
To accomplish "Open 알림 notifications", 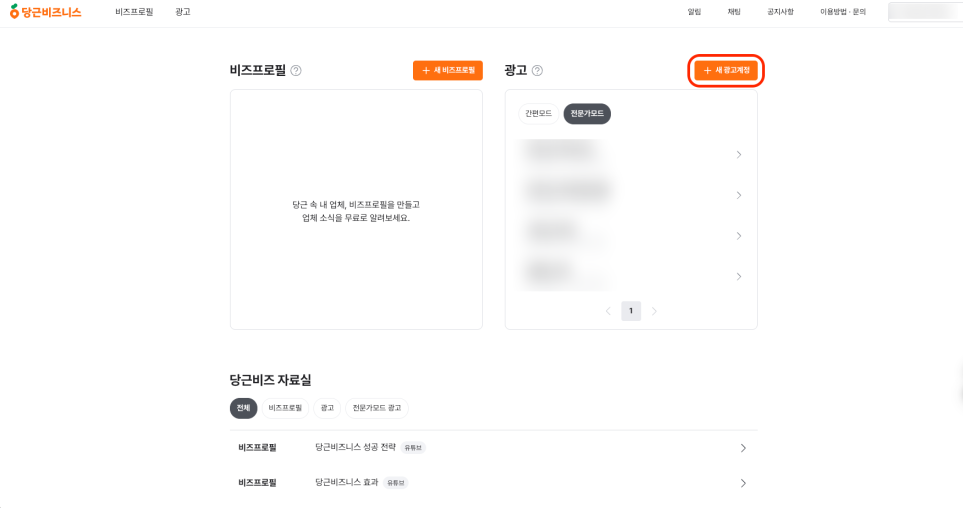I will pos(694,12).
